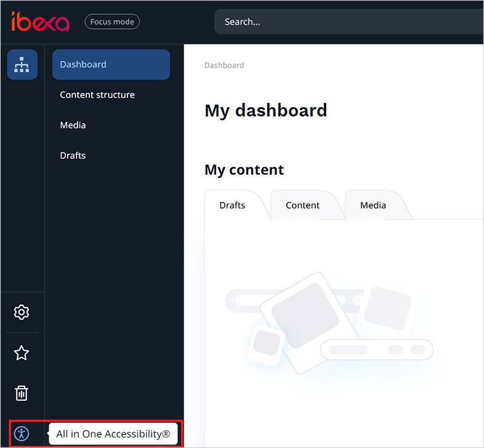Open Bookmarks star icon
Image resolution: width=484 pixels, height=448 pixels.
(x=22, y=353)
